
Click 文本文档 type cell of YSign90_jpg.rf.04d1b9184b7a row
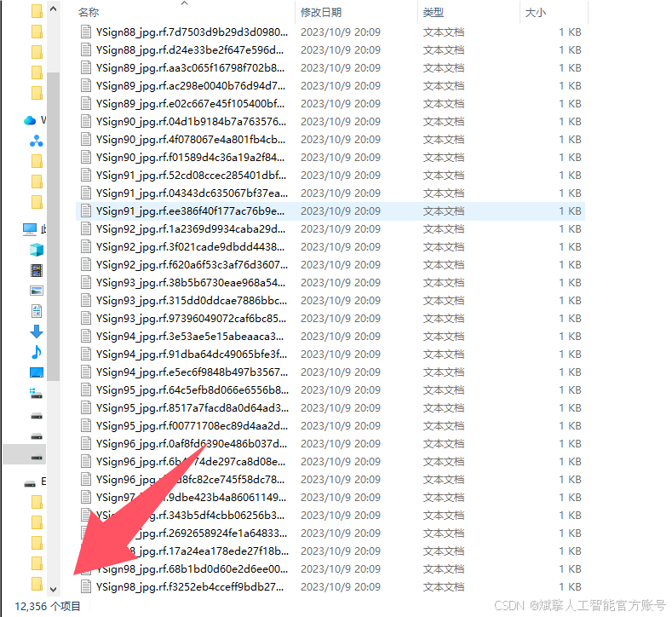click(444, 122)
